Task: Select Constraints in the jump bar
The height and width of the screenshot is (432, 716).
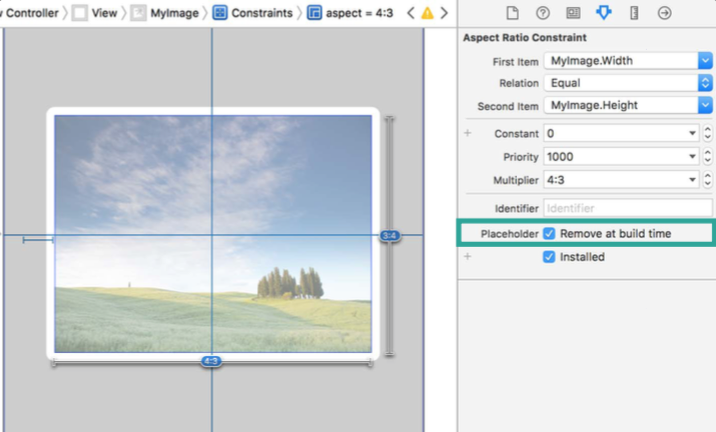Action: tap(253, 13)
